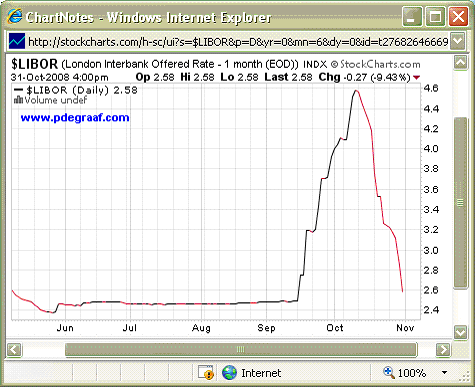Click the horizontal scrollbar left arrow
475x389 pixels.
click(x=14, y=350)
